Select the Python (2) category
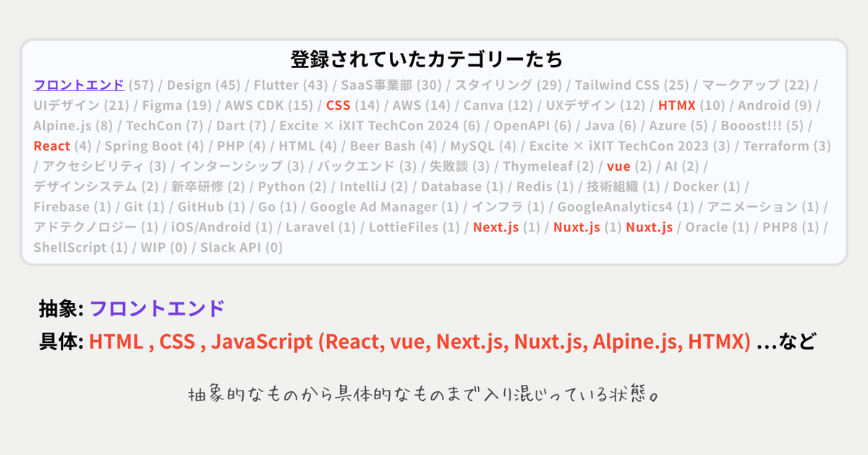Viewport: 868px width, 455px height. coord(293,187)
